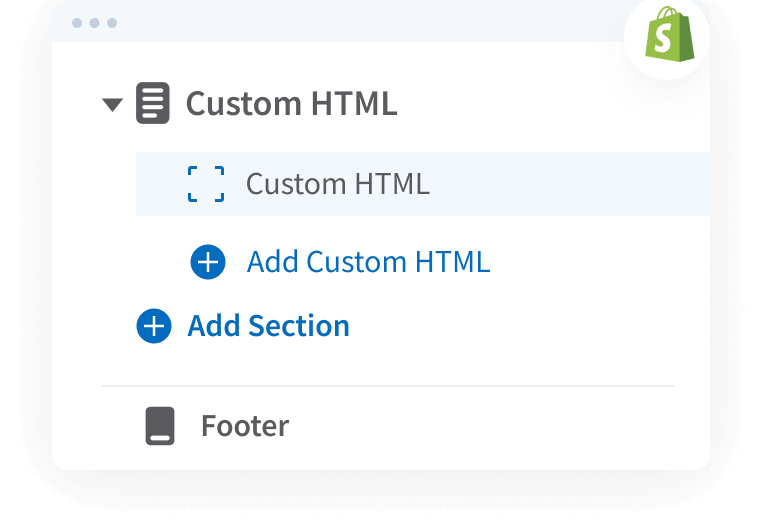This screenshot has height=526, width=766.
Task: Click the middle window dot in title bar
Action: coord(94,22)
